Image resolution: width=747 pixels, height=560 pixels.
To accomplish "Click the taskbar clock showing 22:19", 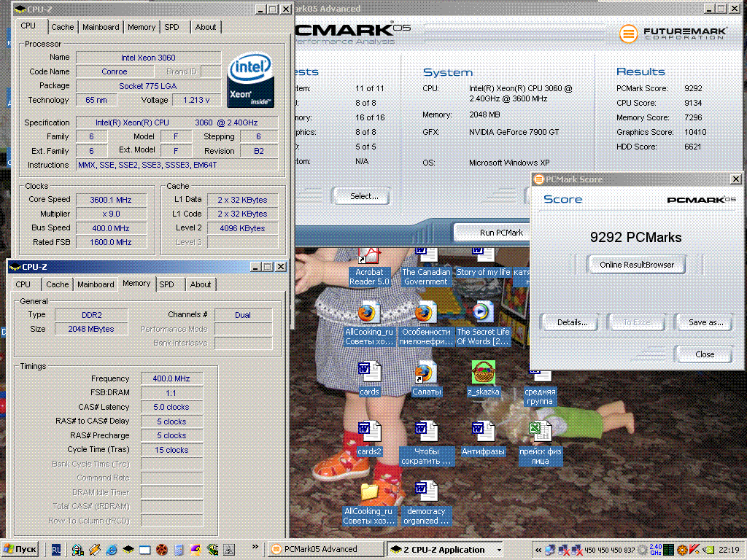I will point(729,550).
